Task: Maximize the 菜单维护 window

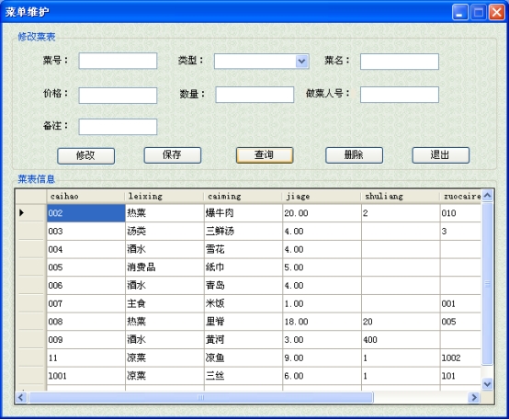Action: point(479,13)
